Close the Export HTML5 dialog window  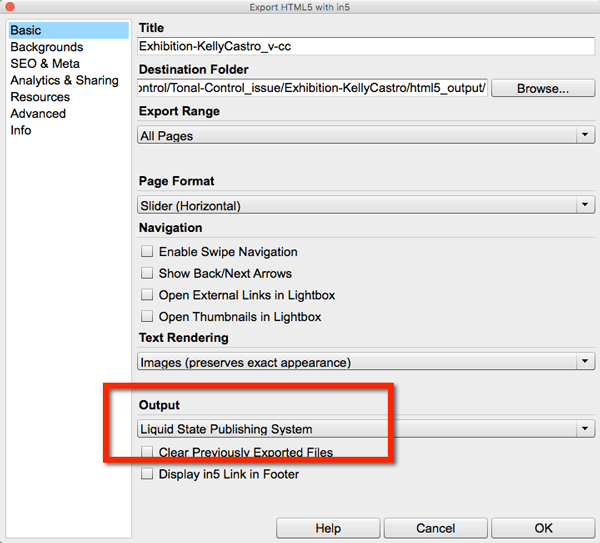[x=10, y=7]
